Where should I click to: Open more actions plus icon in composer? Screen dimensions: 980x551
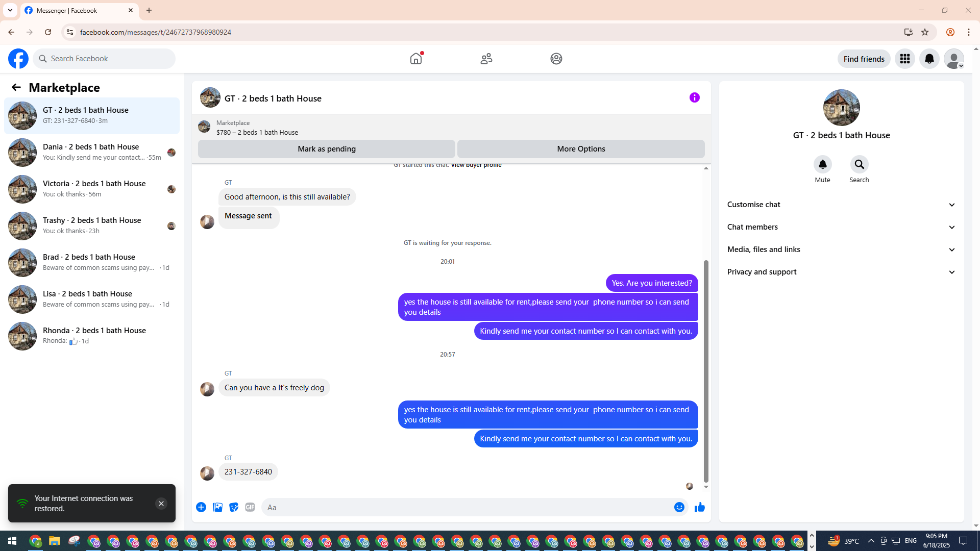201,507
